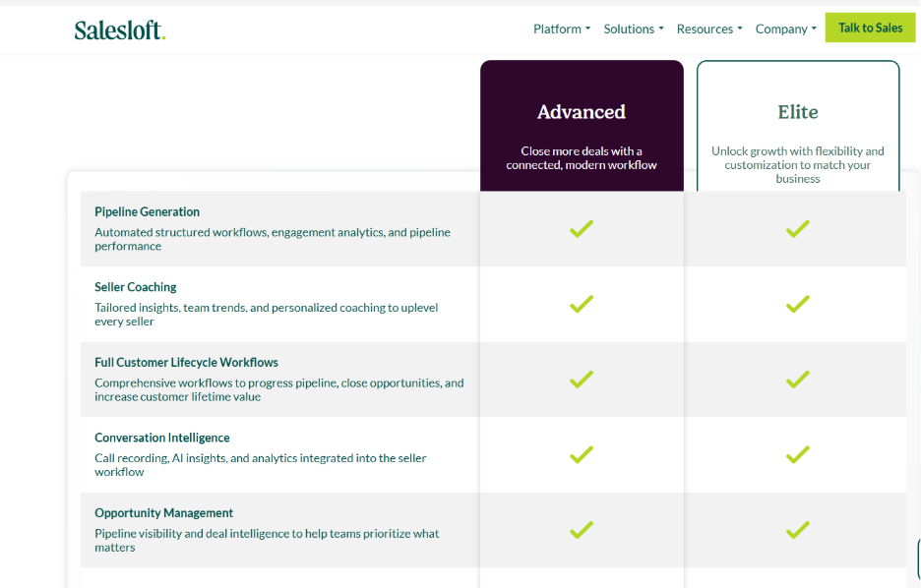Click 'Automated structured workflows' description
Screen dimensions: 921x588
tap(273, 239)
